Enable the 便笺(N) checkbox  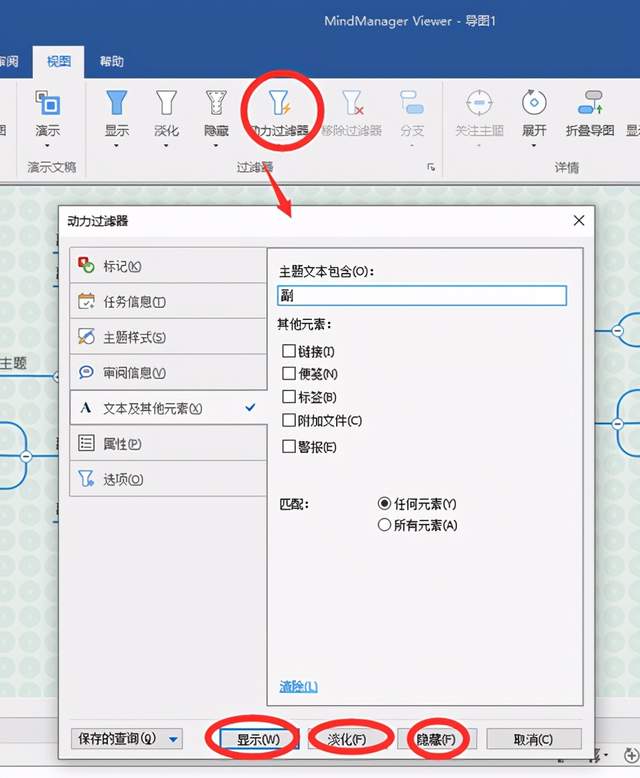coord(289,373)
